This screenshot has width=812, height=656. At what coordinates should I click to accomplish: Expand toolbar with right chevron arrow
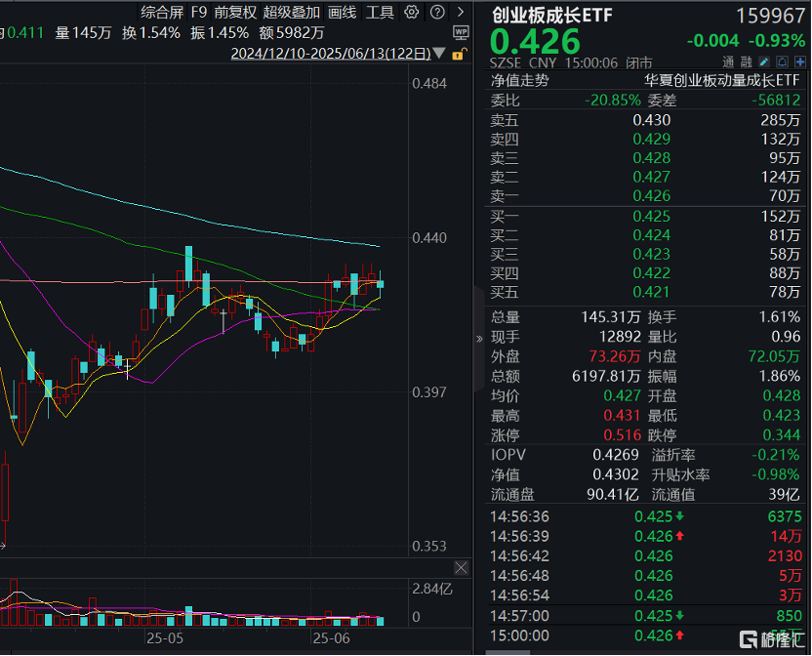(x=461, y=12)
